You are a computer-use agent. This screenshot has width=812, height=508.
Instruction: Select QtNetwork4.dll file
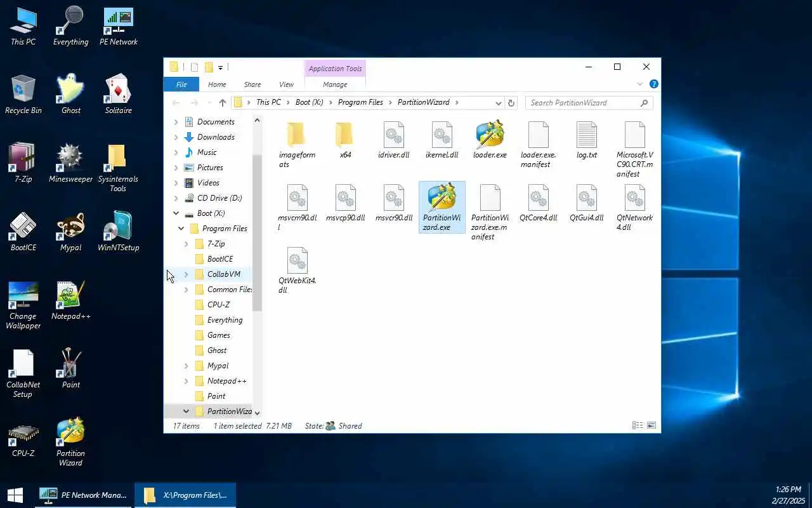coord(634,207)
